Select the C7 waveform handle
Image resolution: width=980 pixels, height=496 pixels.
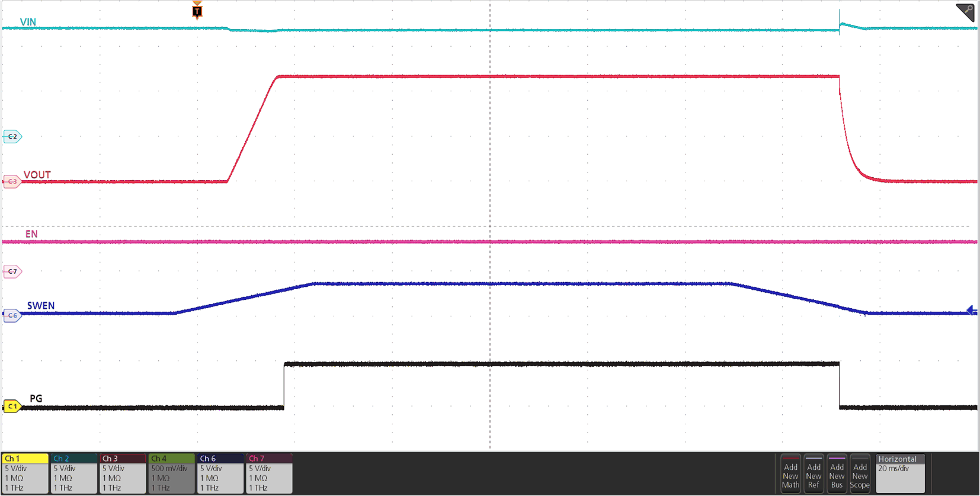[x=12, y=271]
